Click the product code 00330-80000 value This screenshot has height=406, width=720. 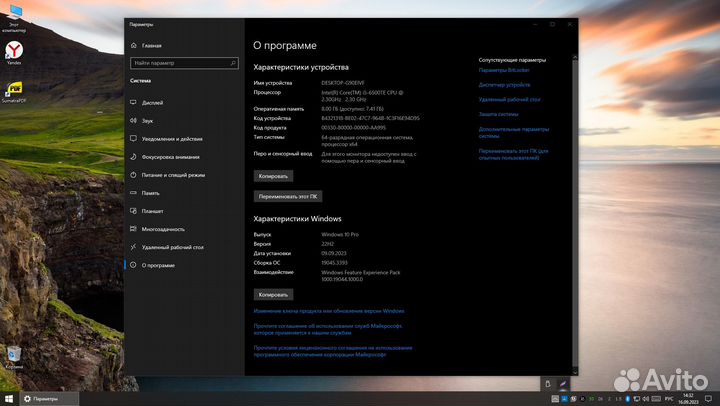(x=354, y=128)
